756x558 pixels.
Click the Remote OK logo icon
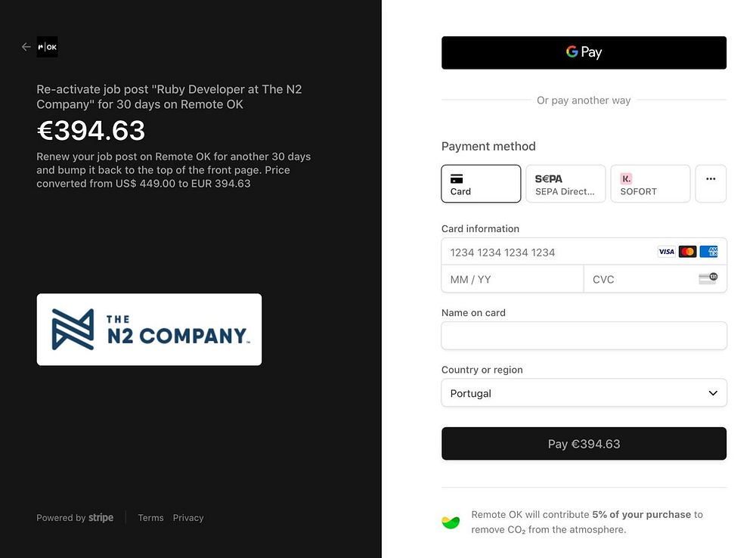pyautogui.click(x=47, y=47)
